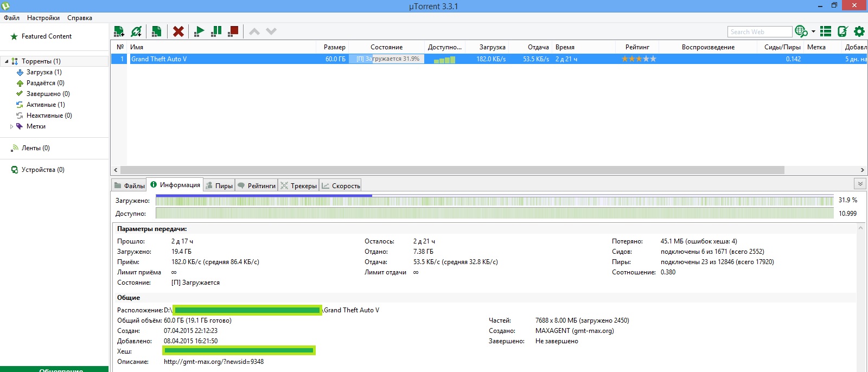The width and height of the screenshot is (868, 372).
Task: Sort by the Состояние column header
Action: 386,47
